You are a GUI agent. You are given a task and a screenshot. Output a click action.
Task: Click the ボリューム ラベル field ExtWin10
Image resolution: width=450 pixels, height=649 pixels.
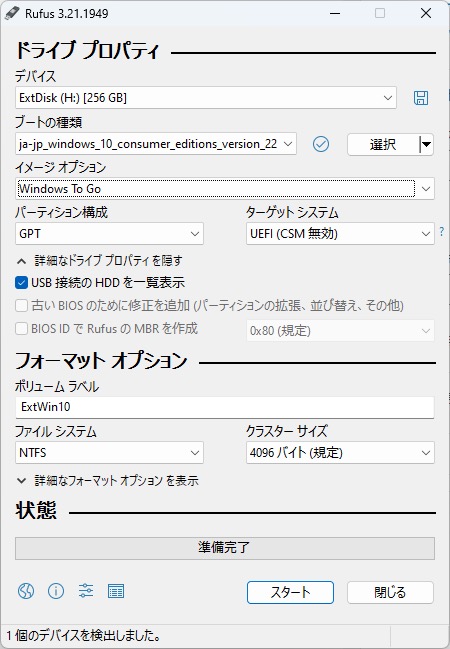tap(225, 407)
